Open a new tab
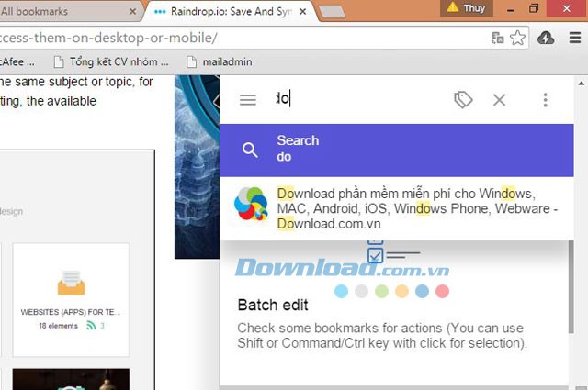Screen dimensions: 588x390 (331, 11)
